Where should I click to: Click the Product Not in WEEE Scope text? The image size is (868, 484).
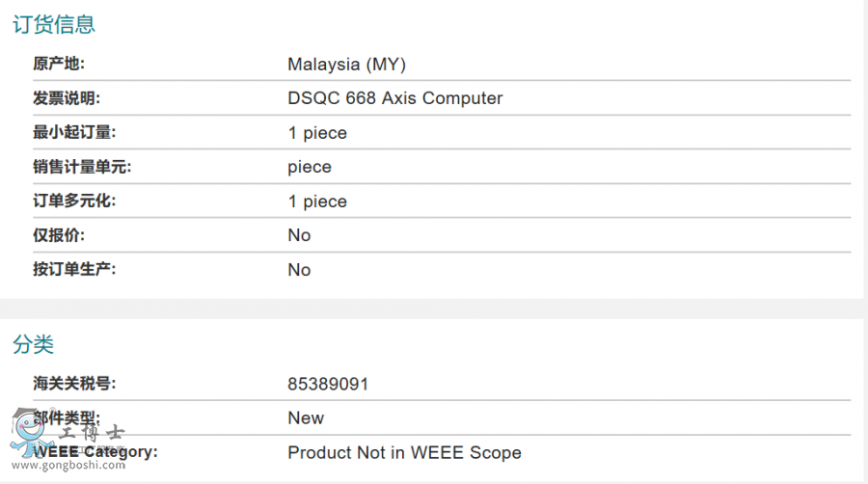pyautogui.click(x=404, y=452)
